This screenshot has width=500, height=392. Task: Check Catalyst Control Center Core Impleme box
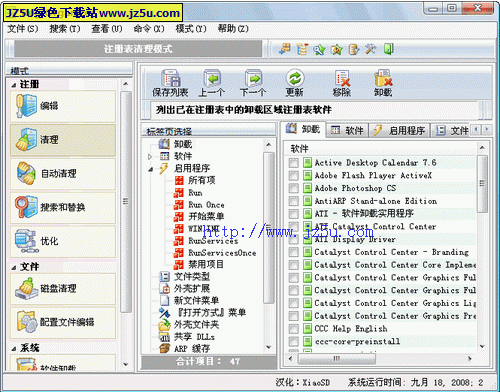[294, 265]
